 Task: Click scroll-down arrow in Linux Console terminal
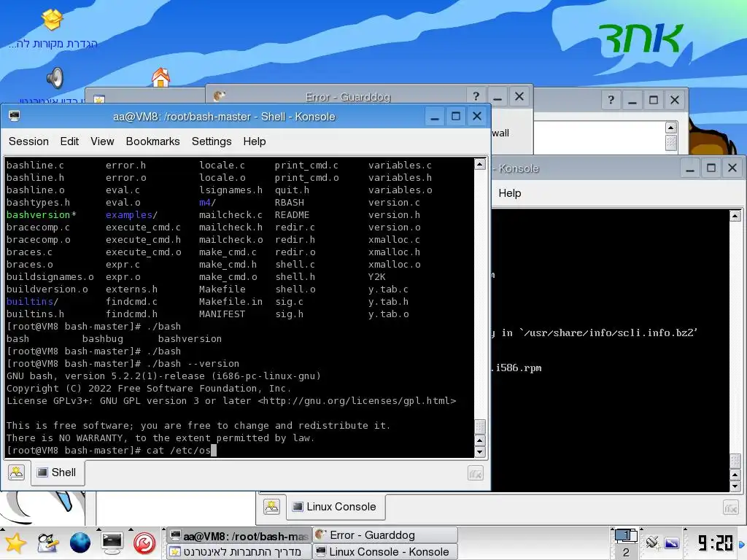[735, 486]
